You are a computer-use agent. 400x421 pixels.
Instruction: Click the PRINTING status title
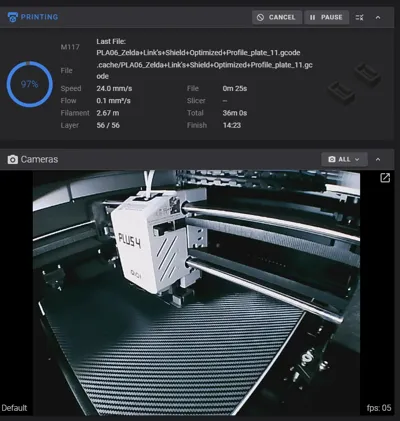[39, 17]
